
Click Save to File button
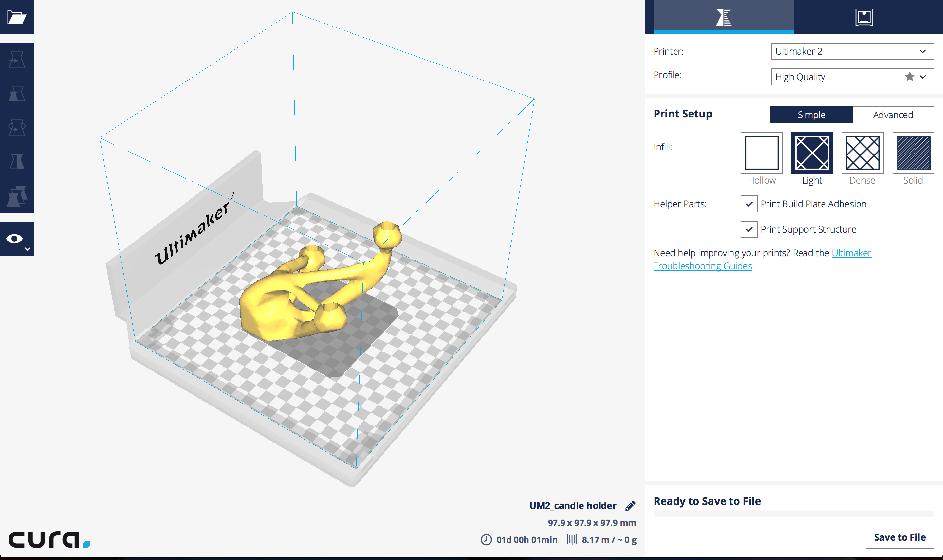pyautogui.click(x=900, y=537)
